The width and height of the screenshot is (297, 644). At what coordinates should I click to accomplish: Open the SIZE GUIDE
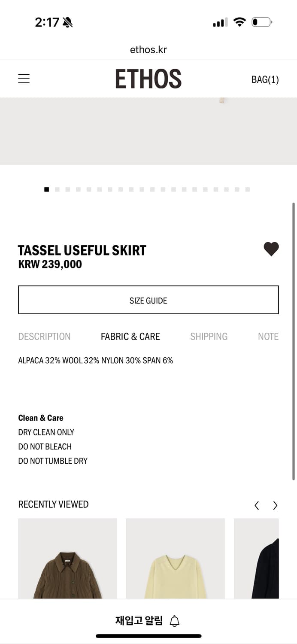[148, 300]
